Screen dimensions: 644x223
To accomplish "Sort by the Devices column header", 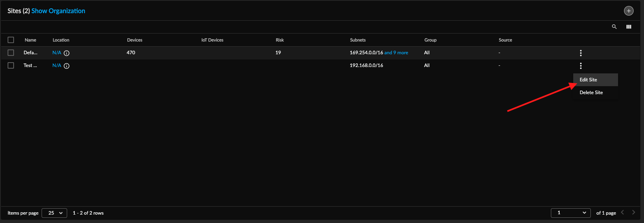I will click(135, 40).
